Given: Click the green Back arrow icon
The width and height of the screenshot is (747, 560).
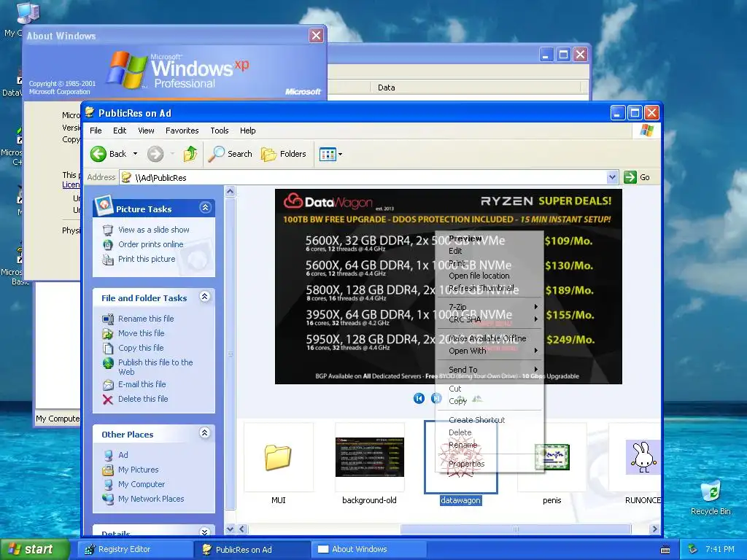Looking at the screenshot, I should [x=98, y=154].
